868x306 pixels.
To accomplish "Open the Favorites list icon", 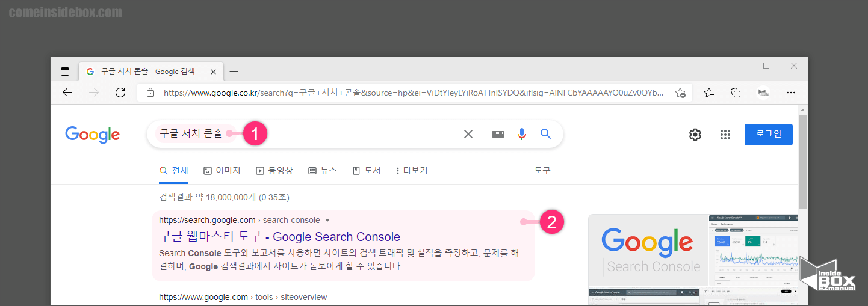I will pos(709,93).
